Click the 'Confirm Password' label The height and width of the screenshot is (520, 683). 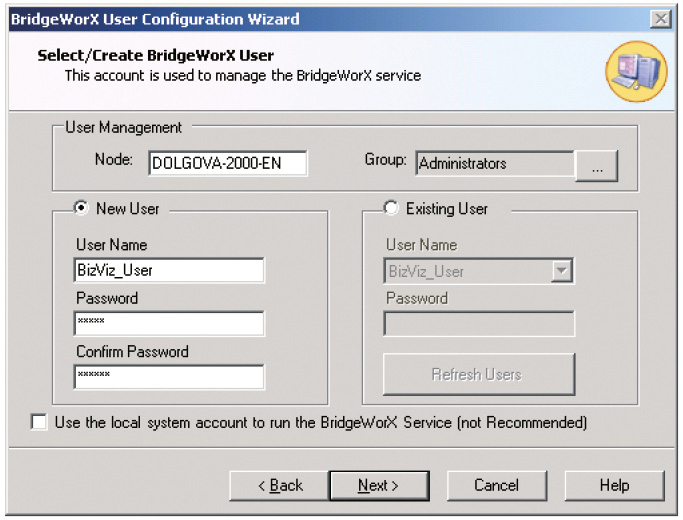pos(132,351)
